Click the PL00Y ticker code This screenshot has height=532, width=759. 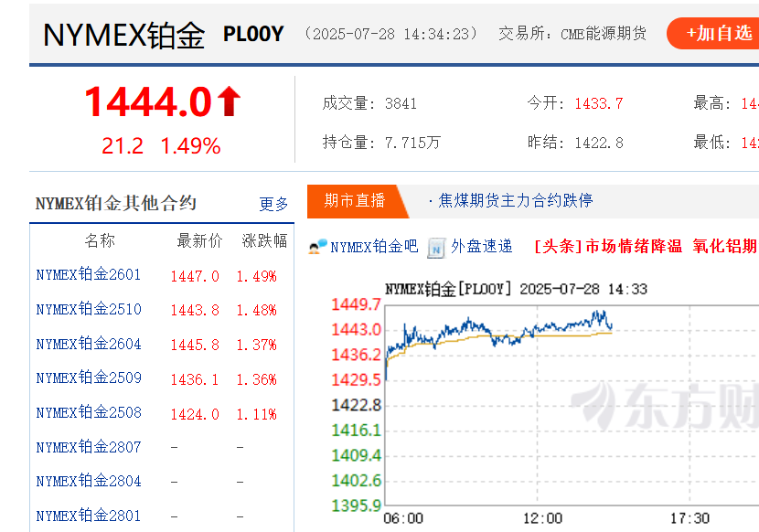click(253, 34)
